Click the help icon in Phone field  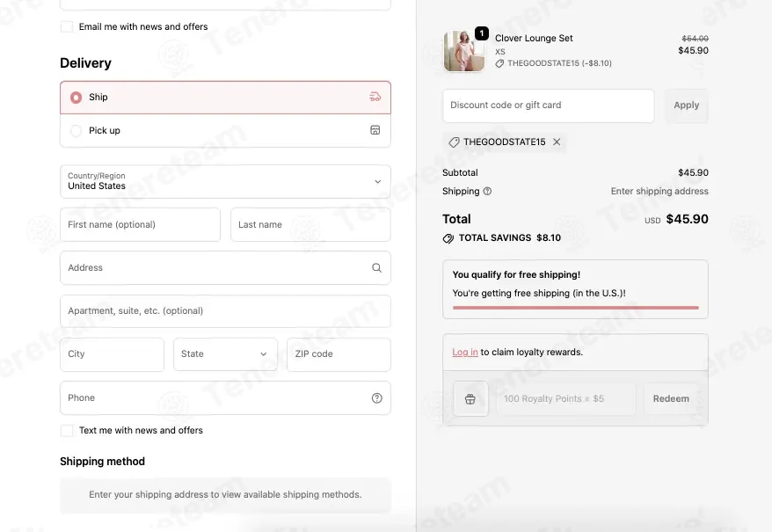(376, 398)
